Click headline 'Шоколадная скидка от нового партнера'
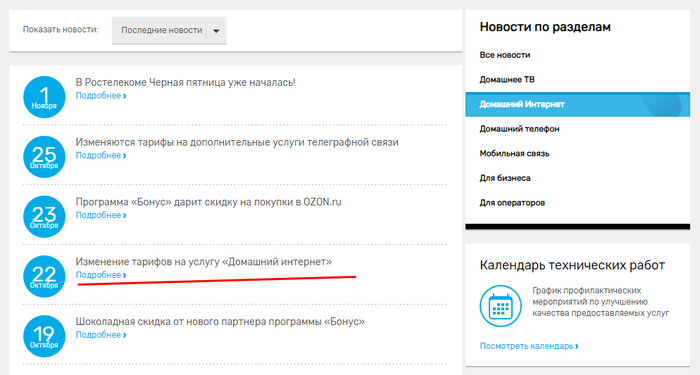Image resolution: width=700 pixels, height=375 pixels. click(220, 321)
